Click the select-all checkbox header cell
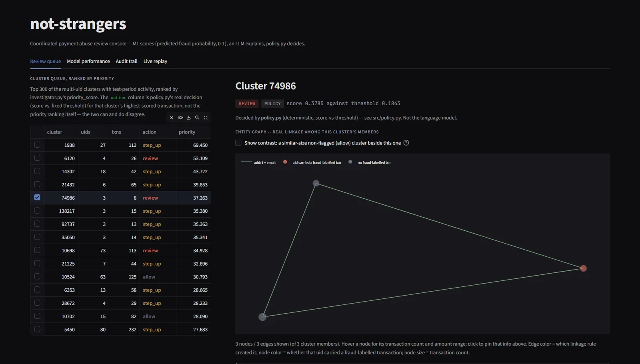 click(x=37, y=132)
